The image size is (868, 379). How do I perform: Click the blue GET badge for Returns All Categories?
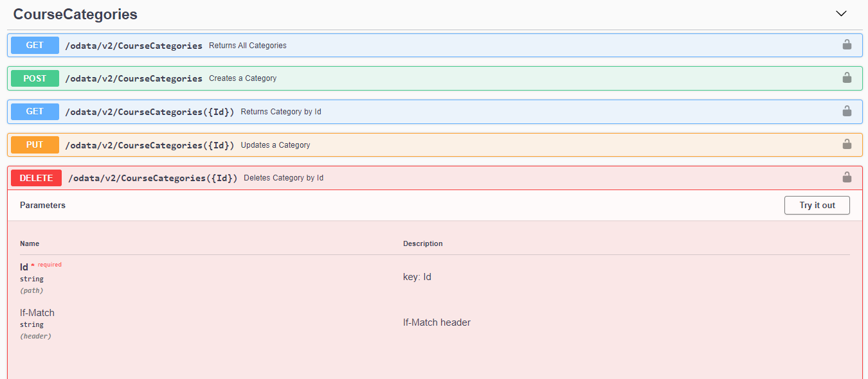tap(35, 46)
